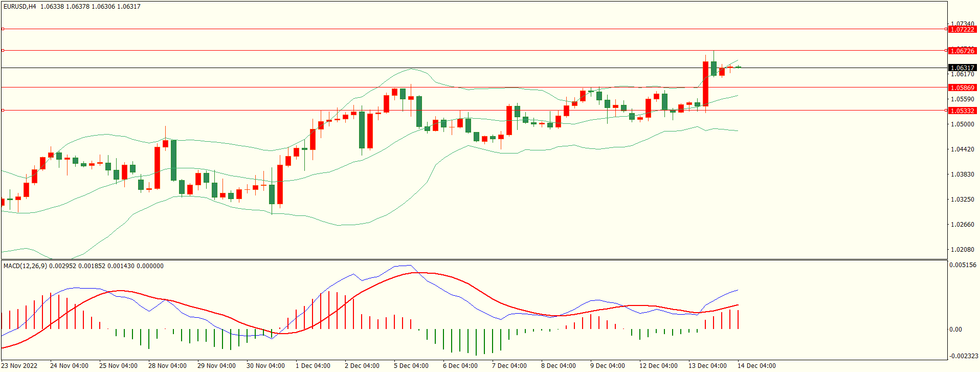Image resolution: width=980 pixels, height=372 pixels.
Task: Click the 1.03250 price scale value
Action: [x=962, y=200]
